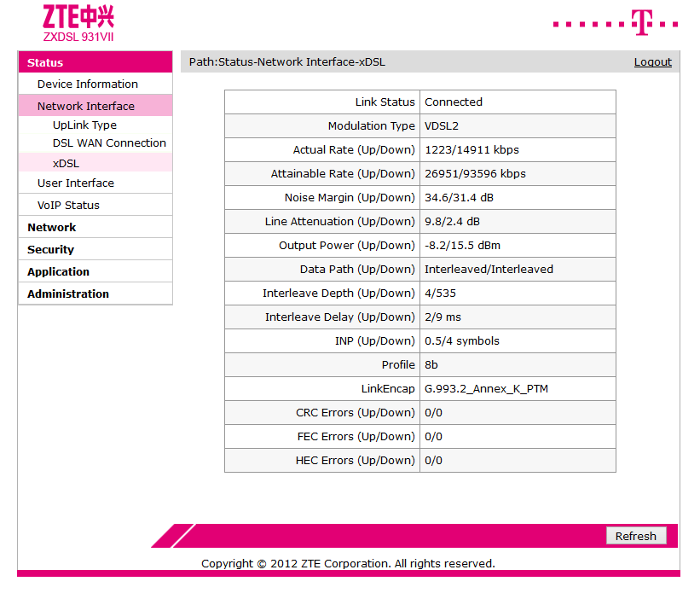Viewport: 700px width, 593px height.
Task: Expand the Network section
Action: click(51, 227)
